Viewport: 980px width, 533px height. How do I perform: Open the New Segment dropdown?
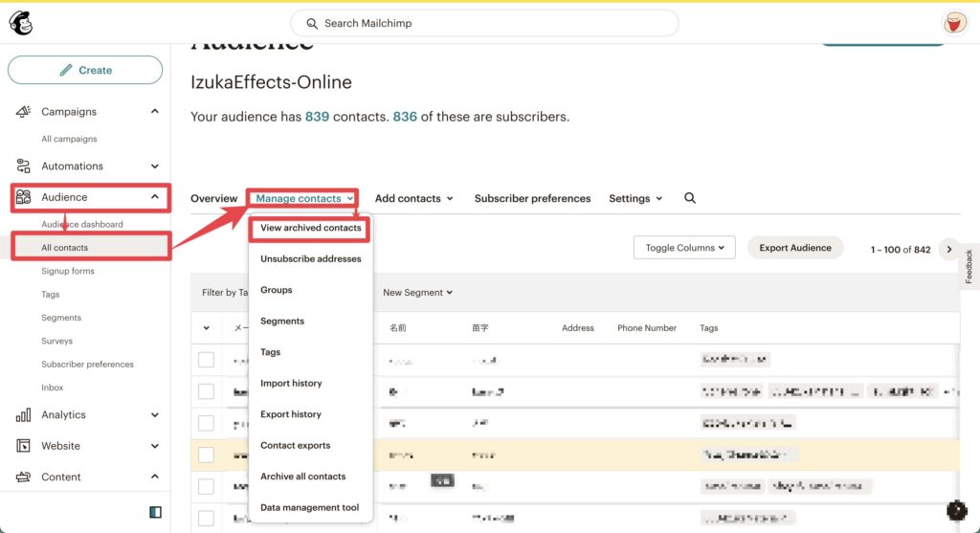click(417, 293)
